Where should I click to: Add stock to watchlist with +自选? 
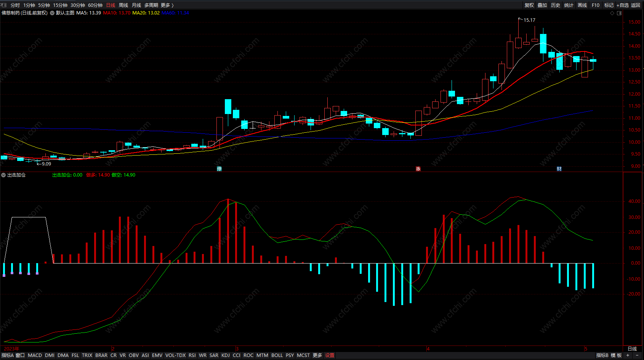click(623, 5)
